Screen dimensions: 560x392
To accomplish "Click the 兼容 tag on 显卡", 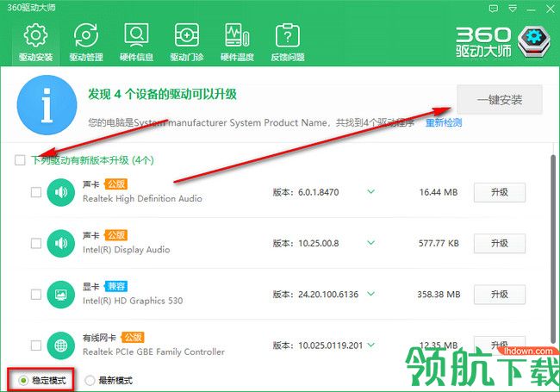I will (116, 286).
